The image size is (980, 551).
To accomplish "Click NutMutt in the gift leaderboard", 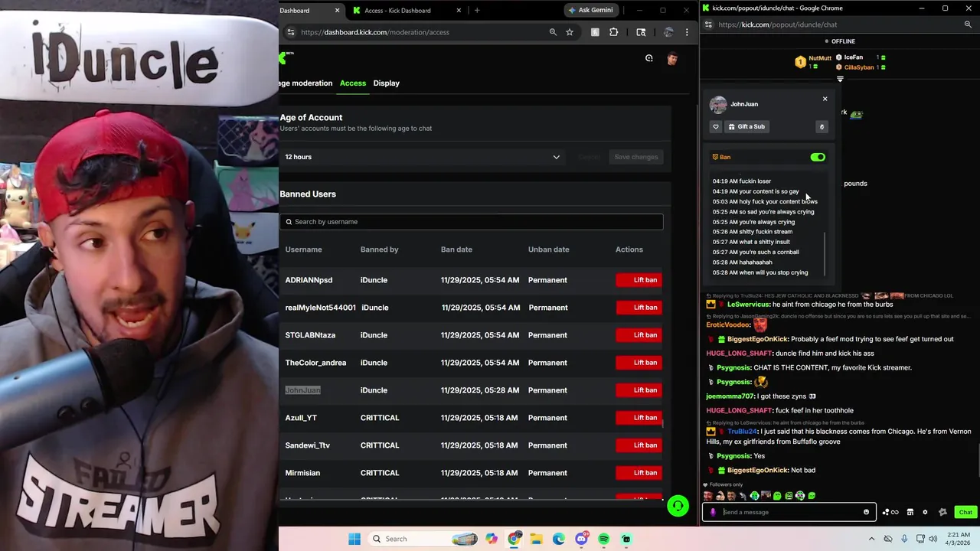I will (x=819, y=58).
